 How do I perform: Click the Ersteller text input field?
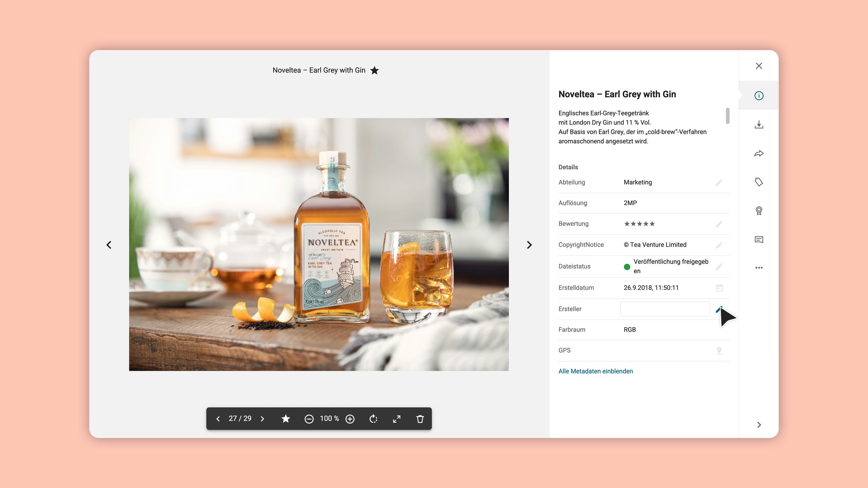[665, 309]
